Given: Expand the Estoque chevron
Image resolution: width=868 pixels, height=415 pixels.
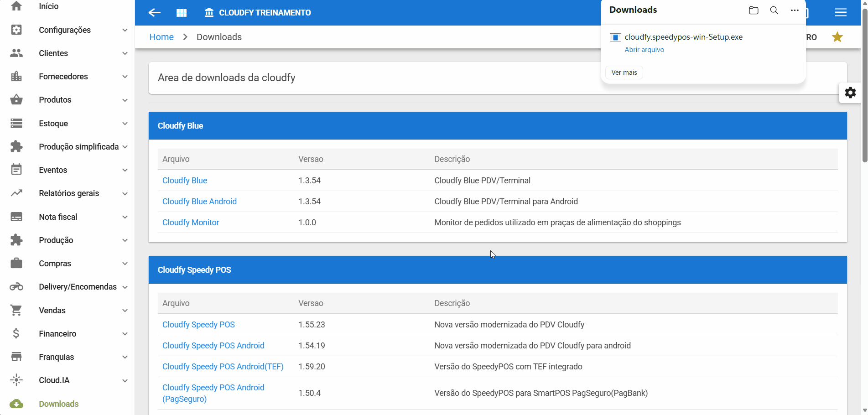Looking at the screenshot, I should 125,124.
